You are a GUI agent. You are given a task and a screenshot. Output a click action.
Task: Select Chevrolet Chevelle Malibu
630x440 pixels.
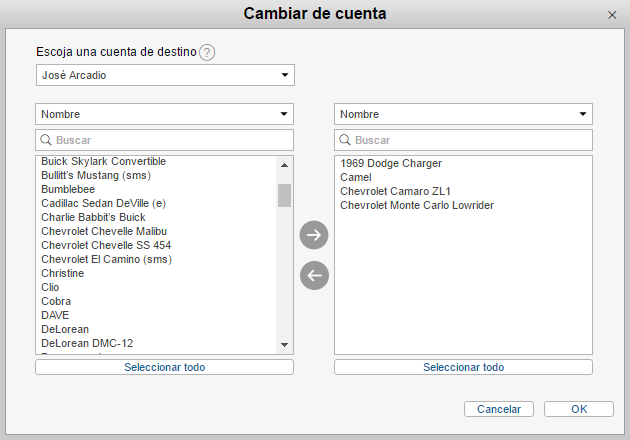[x=104, y=231]
